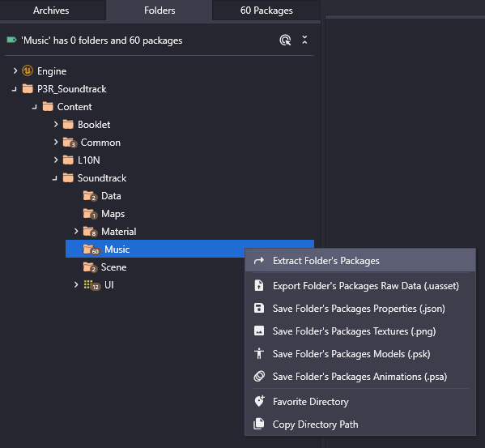Click the green tag icon beside Music status
The height and width of the screenshot is (448, 485).
pyautogui.click(x=12, y=40)
